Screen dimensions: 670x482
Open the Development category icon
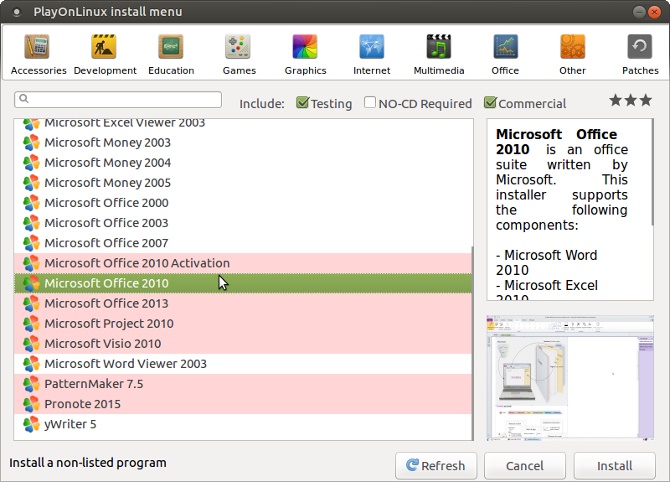(x=104, y=47)
